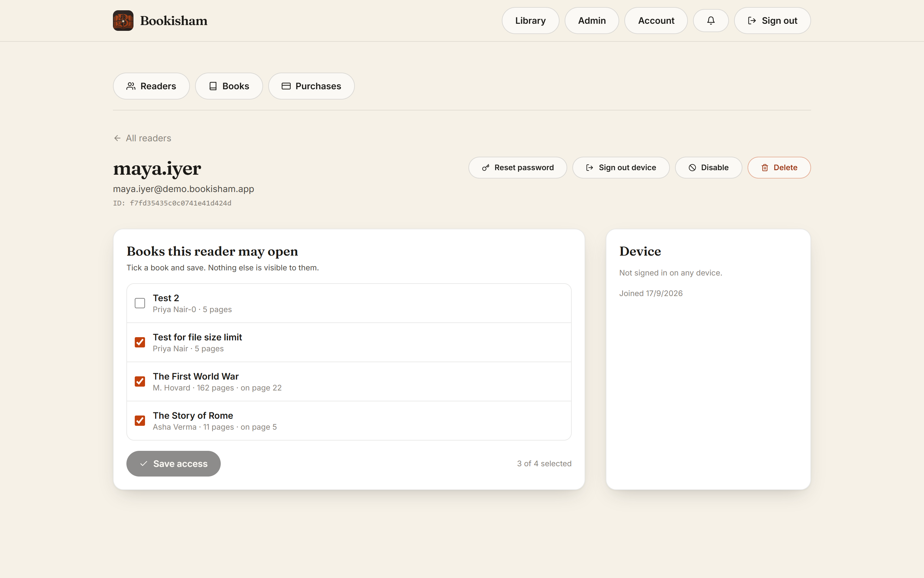This screenshot has width=924, height=578.
Task: Click the Books tab
Action: [229, 86]
